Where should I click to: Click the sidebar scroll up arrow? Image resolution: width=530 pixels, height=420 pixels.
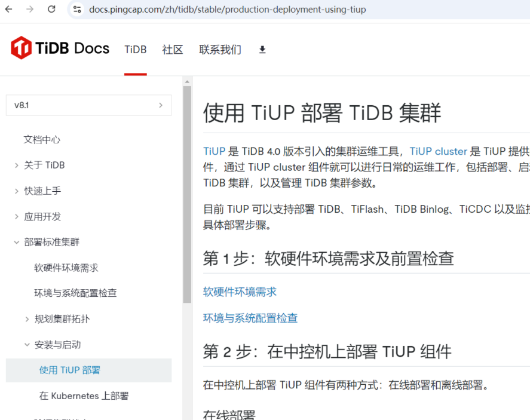click(x=187, y=82)
